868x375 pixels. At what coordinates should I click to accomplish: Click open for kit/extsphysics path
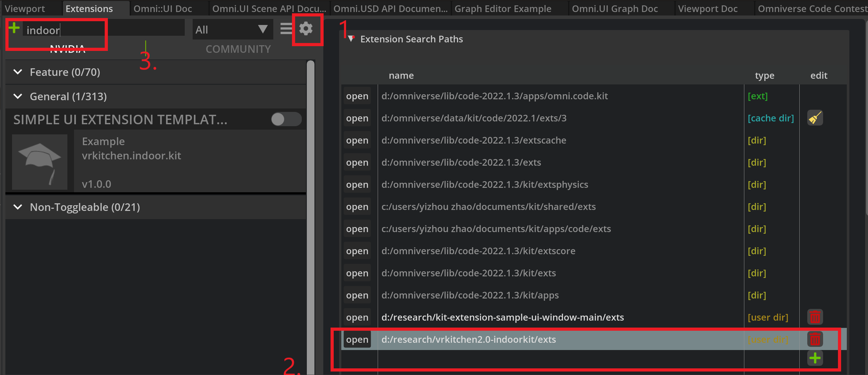tap(357, 184)
